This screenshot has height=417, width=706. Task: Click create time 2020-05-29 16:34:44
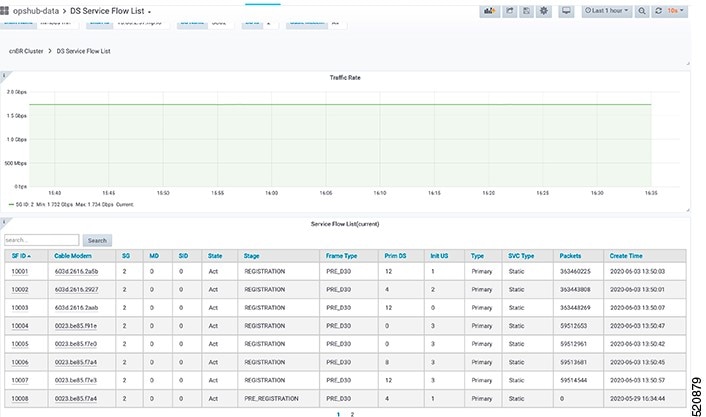coord(638,399)
